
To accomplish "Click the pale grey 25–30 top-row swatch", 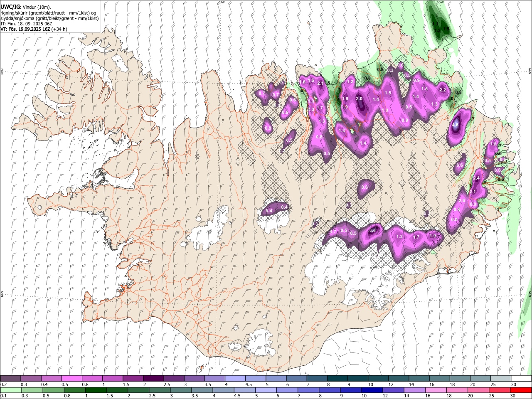I will [501, 379].
